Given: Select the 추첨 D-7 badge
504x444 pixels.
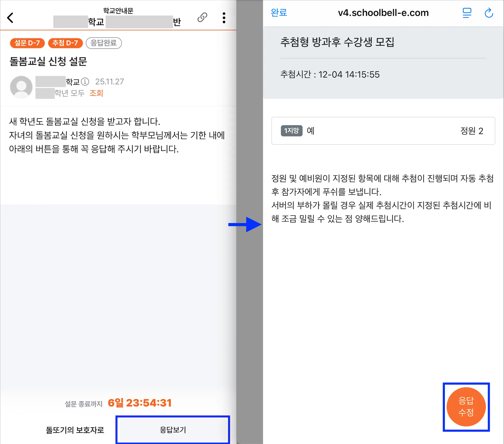Looking at the screenshot, I should tap(65, 43).
